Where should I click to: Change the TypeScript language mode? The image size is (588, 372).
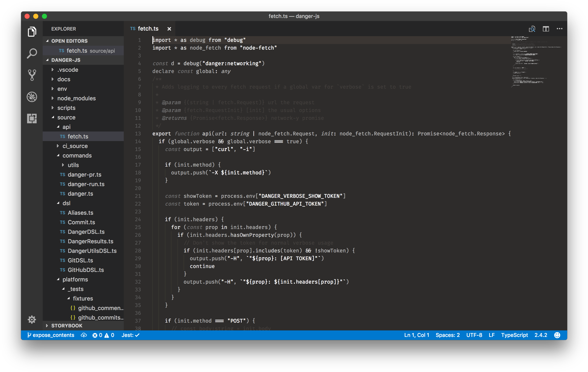pyautogui.click(x=514, y=335)
